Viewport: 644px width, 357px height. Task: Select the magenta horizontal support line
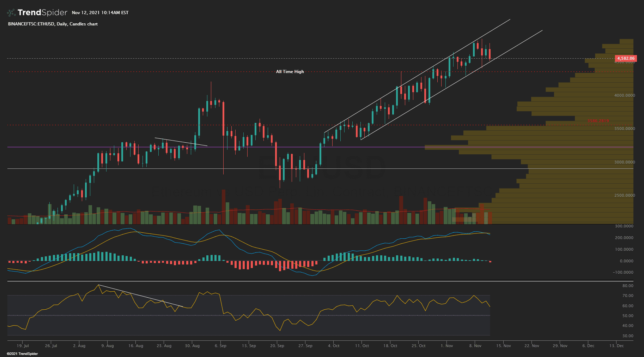[212, 147]
